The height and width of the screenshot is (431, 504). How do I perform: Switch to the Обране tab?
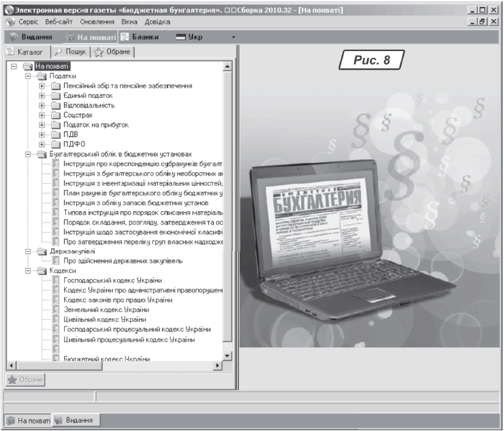(x=116, y=52)
